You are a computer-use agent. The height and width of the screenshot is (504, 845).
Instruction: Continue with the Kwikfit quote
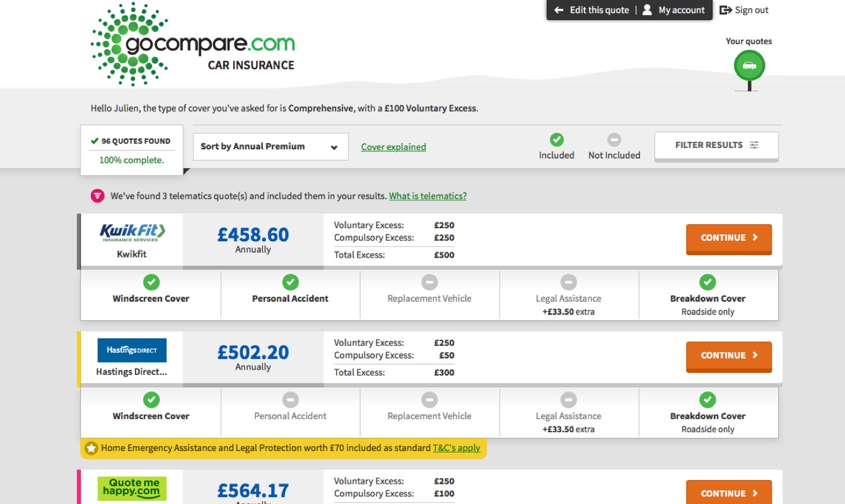[x=729, y=238]
